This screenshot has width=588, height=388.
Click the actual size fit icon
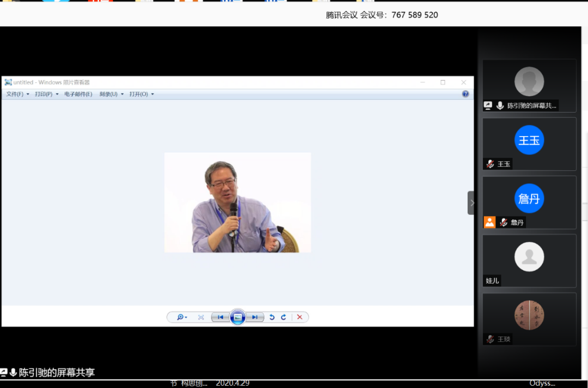(x=201, y=317)
